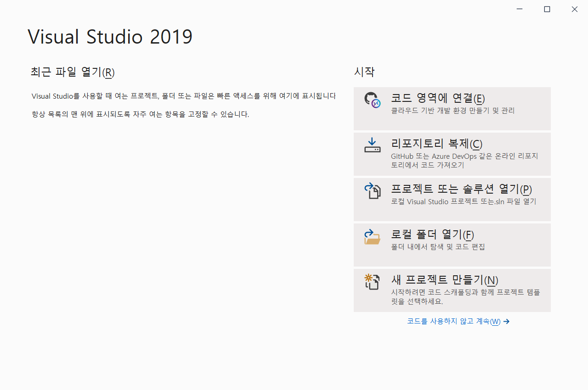Viewport: 588px width, 390px height.
Task: Click the open project or solution icon
Action: [372, 191]
